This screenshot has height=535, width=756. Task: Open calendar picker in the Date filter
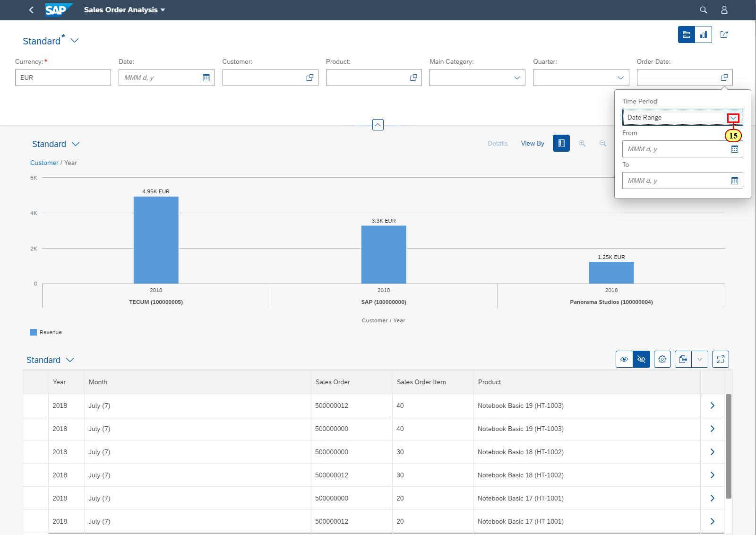(206, 78)
